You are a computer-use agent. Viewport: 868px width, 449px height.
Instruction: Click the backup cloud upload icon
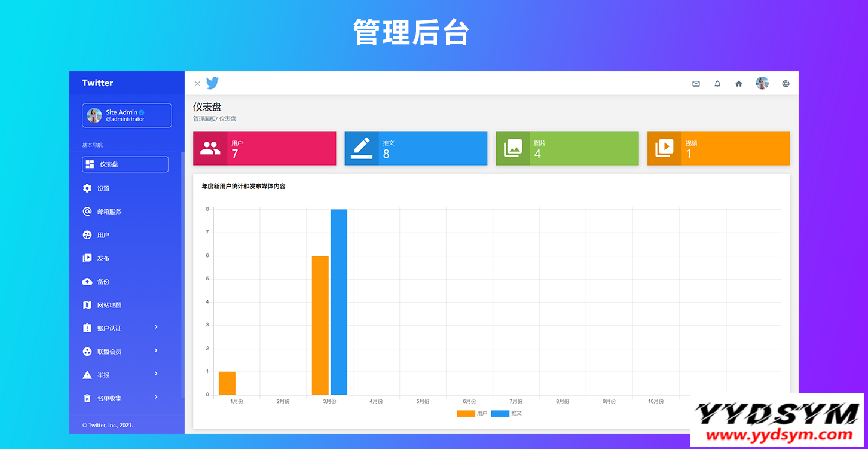pos(87,282)
